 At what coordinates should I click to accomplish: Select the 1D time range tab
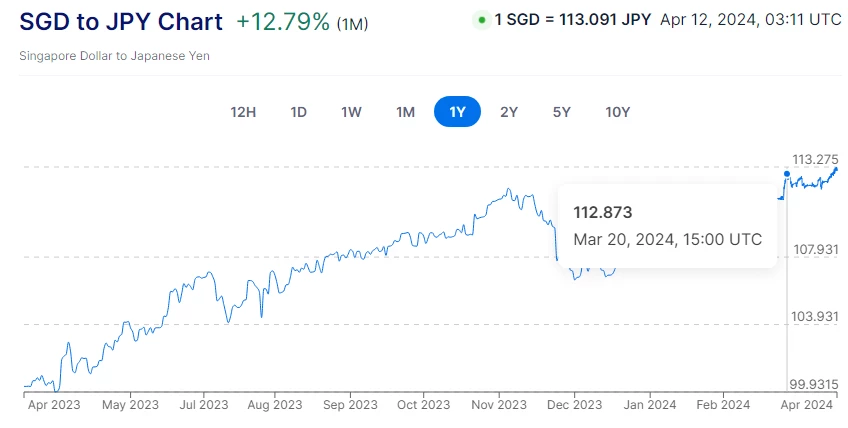click(x=298, y=112)
